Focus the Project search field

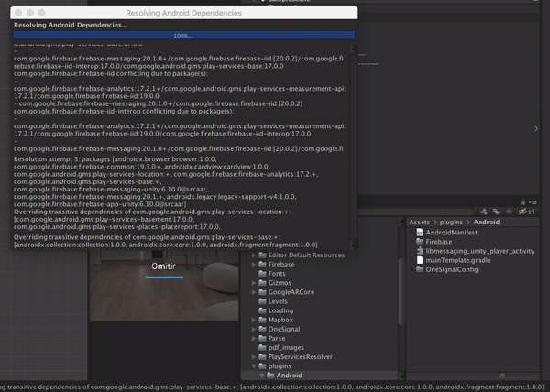pos(415,212)
